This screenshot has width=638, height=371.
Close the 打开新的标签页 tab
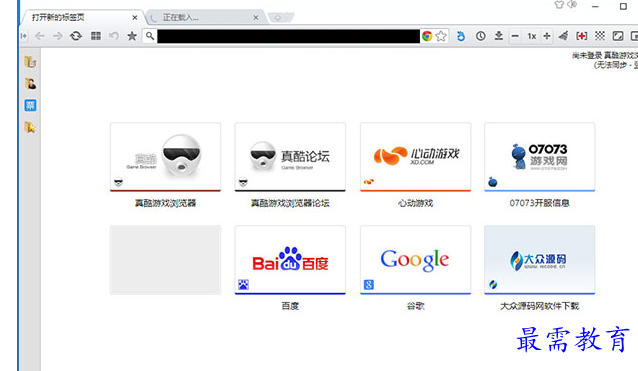click(135, 17)
